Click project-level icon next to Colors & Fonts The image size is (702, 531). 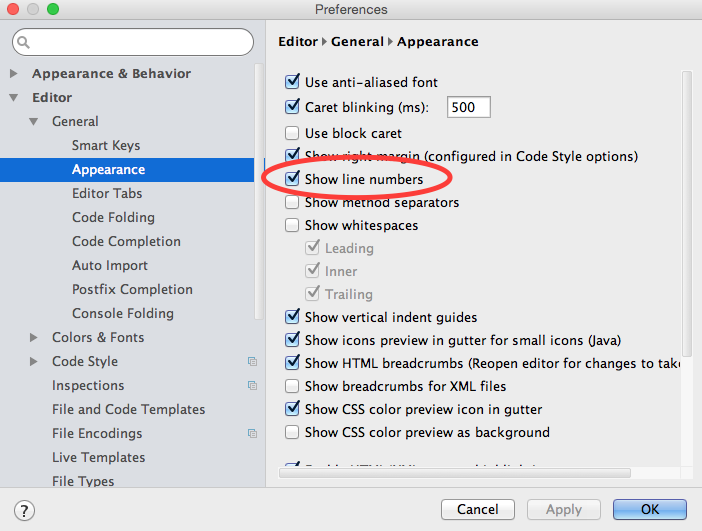pyautogui.click(x=252, y=338)
